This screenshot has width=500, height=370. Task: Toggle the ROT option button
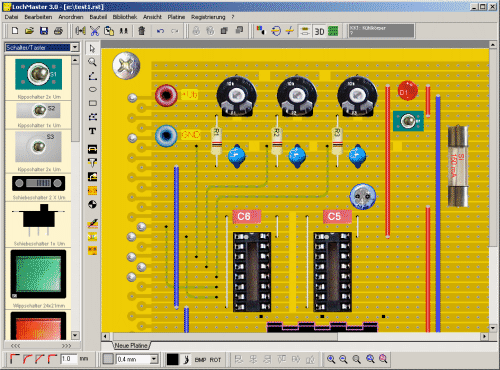click(x=215, y=360)
